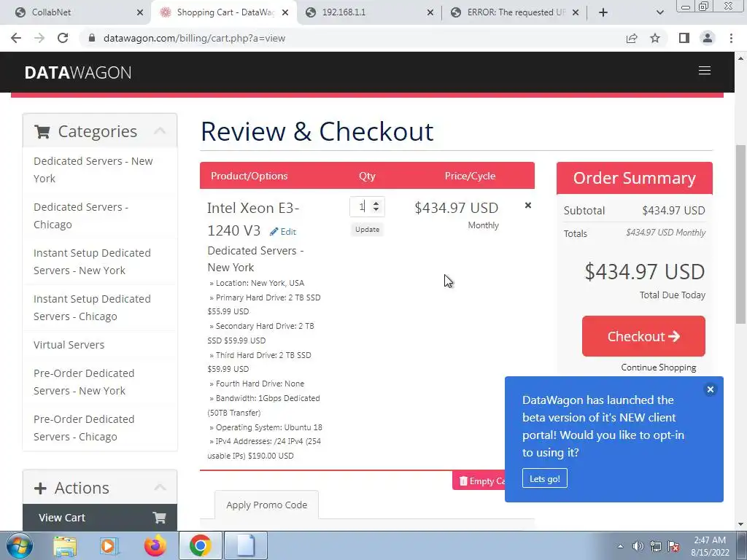Click the address bar URL
The height and width of the screenshot is (560, 747).
click(x=194, y=38)
